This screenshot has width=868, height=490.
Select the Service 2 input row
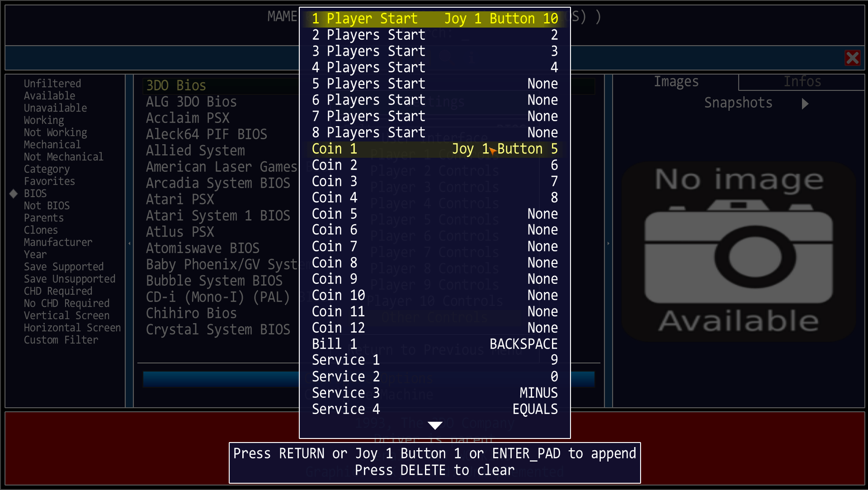[x=435, y=377]
